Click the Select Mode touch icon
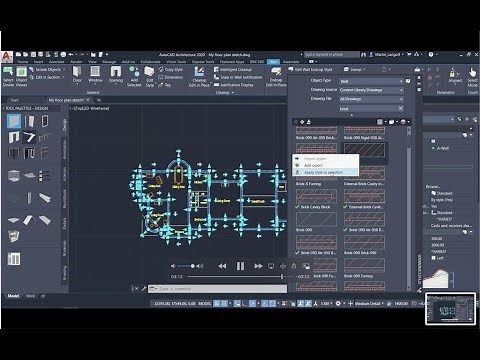Image resolution: width=480 pixels, height=360 pixels. [473, 76]
